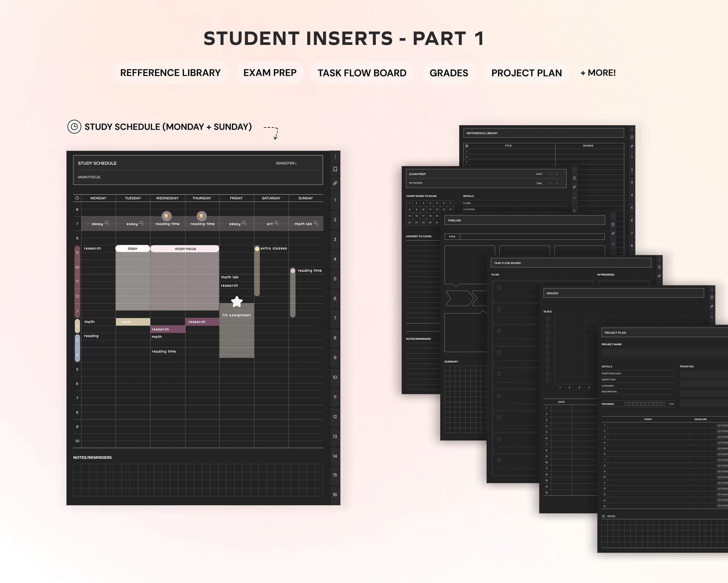Open three-dot menu on Reference Library page
The height and width of the screenshot is (583, 728).
tap(632, 129)
